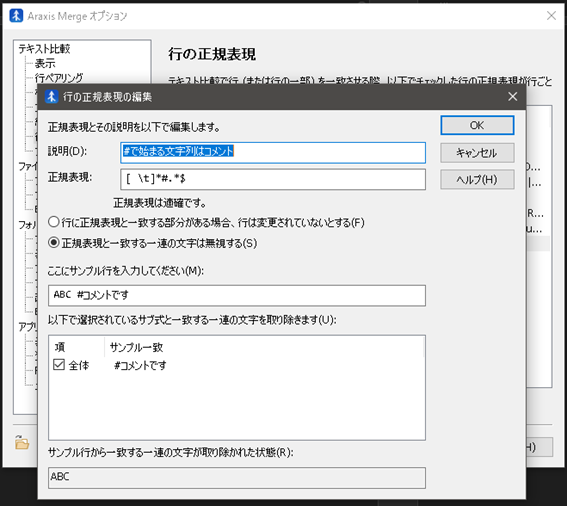Click the open folder icon in options window
This screenshot has height=506, width=567.
coord(22,442)
